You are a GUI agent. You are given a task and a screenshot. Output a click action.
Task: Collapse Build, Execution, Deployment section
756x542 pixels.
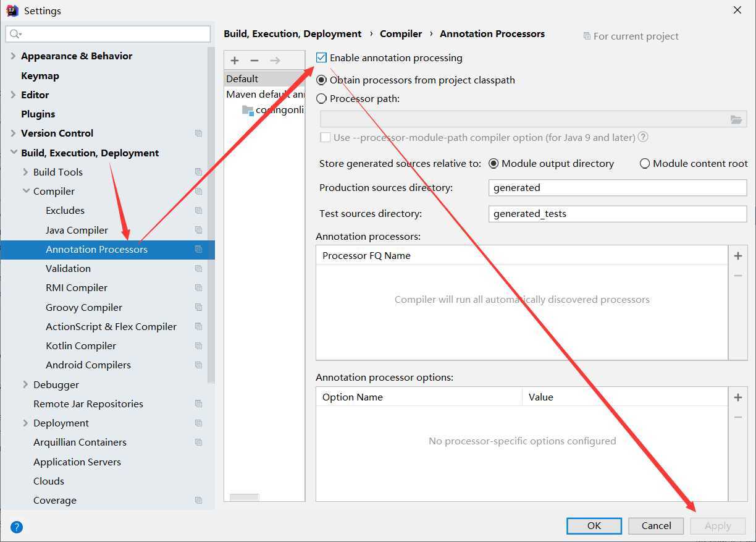(13, 153)
